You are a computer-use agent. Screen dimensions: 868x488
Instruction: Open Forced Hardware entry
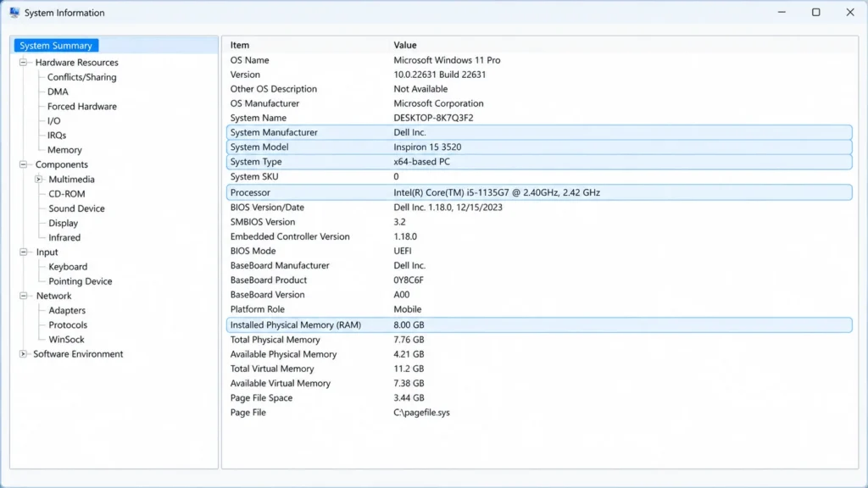pos(82,106)
